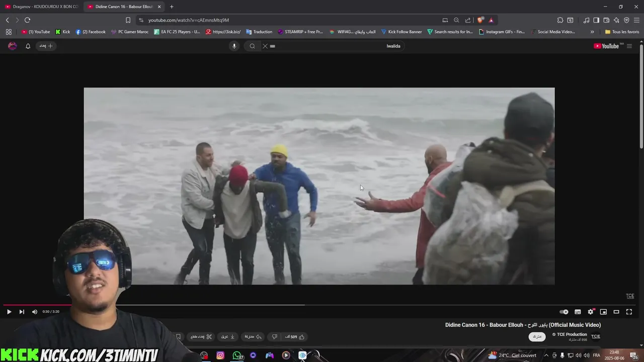Open the YouTube guide hamburger menu
644x362 pixels.
point(629,46)
